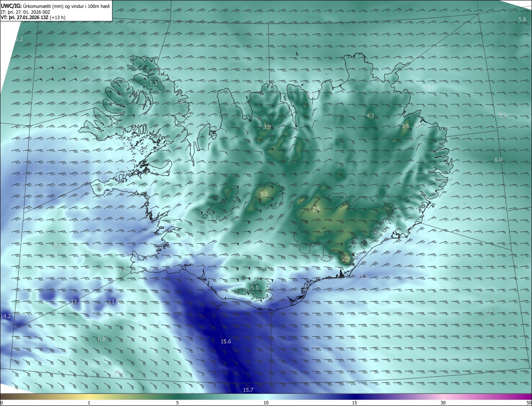Image resolution: width=532 pixels, height=406 pixels.
Task: Click the 7.4 value near Reykjanes peninsula
Action: [x=121, y=271]
